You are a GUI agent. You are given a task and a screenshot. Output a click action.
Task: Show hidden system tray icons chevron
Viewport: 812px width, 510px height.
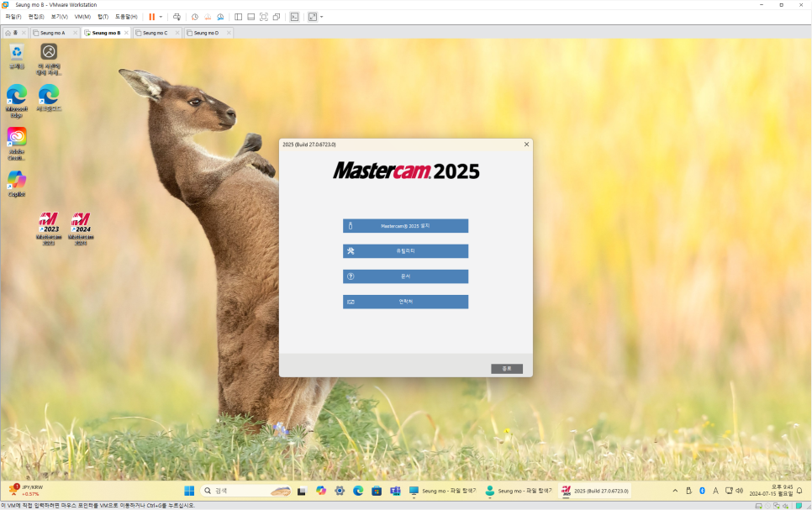tap(675, 491)
